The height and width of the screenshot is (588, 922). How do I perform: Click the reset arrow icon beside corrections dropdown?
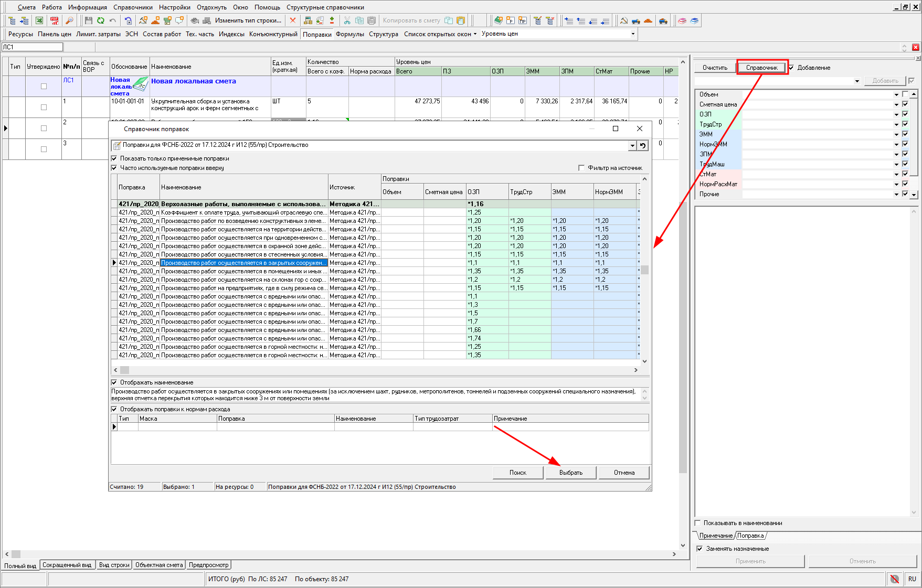643,145
